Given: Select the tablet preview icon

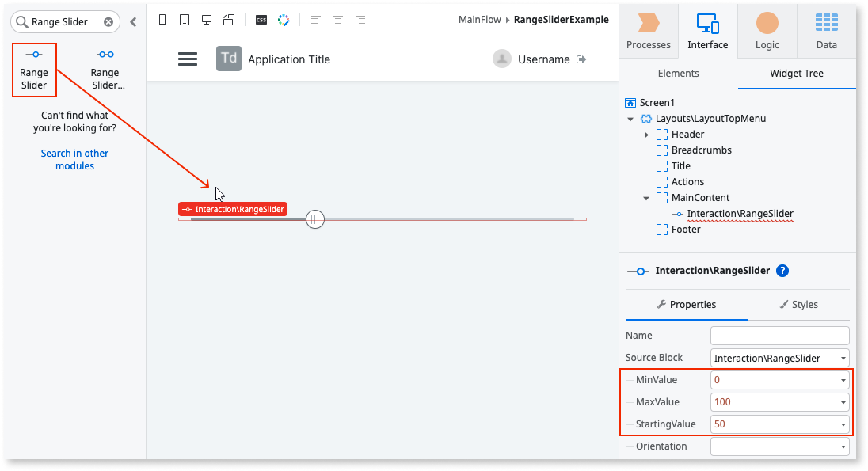Looking at the screenshot, I should click(185, 20).
